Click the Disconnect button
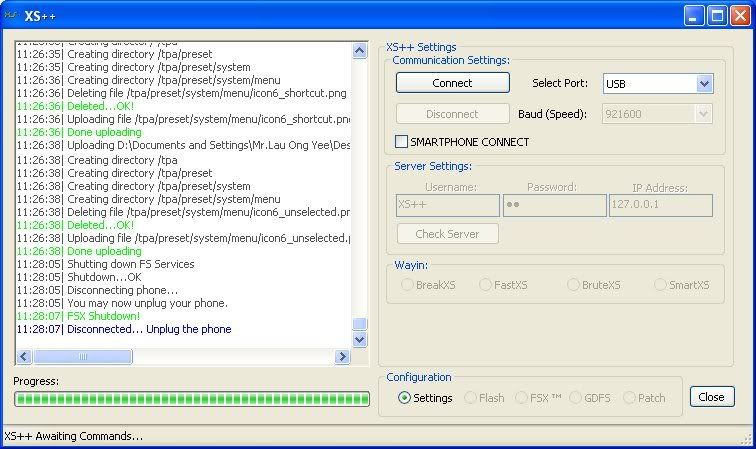 [452, 114]
